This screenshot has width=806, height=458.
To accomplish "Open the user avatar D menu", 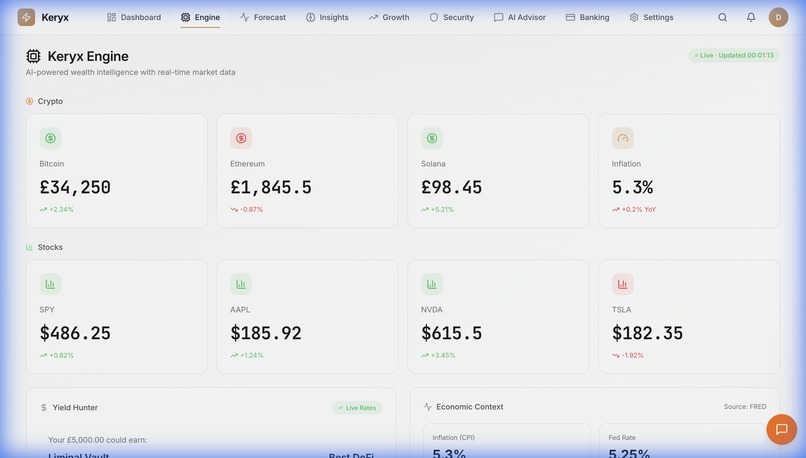I will tap(778, 17).
